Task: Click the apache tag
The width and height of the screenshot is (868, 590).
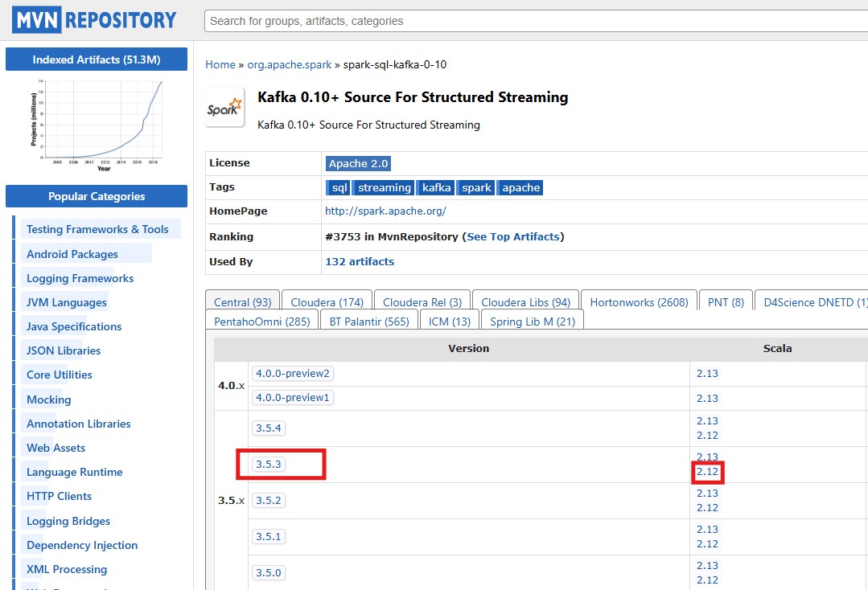Action: coord(520,187)
